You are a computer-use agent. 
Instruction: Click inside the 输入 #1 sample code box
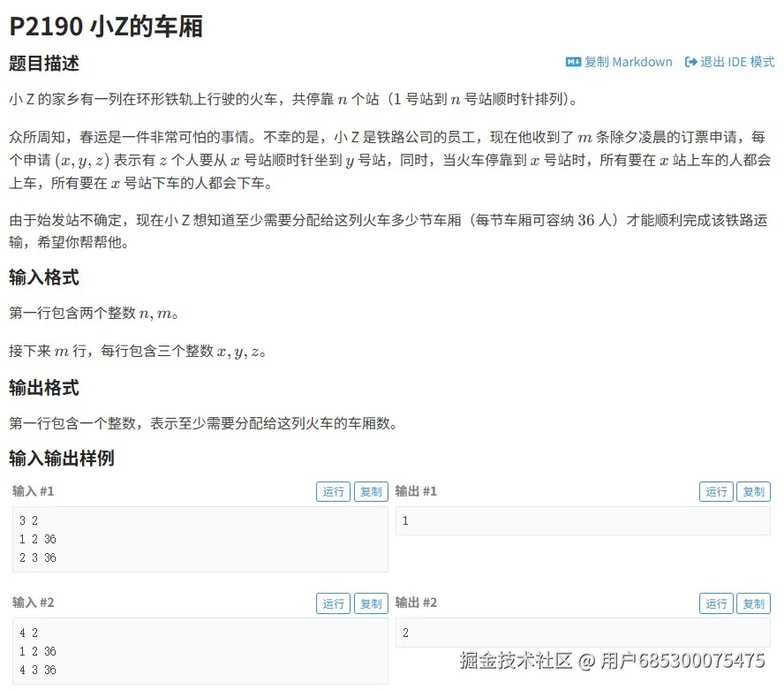(x=199, y=539)
